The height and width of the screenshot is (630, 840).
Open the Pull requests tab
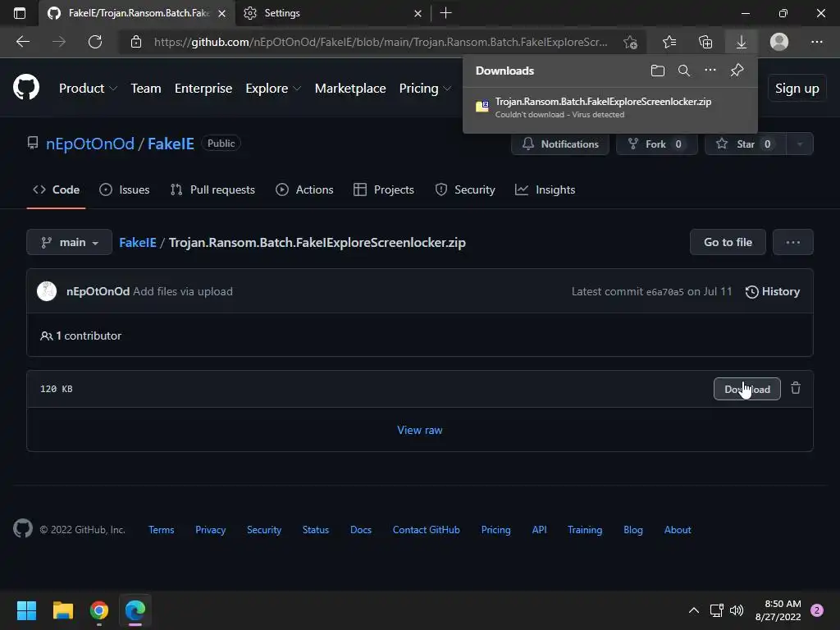(x=212, y=189)
